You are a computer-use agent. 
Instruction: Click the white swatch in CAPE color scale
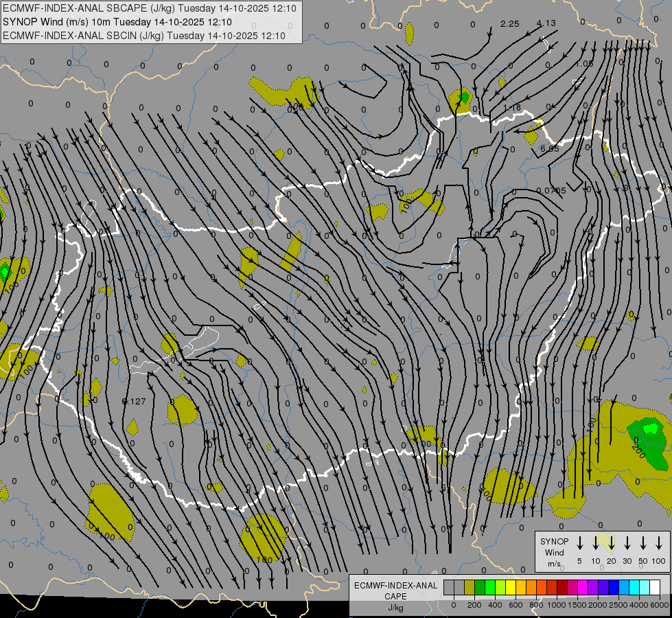click(655, 588)
